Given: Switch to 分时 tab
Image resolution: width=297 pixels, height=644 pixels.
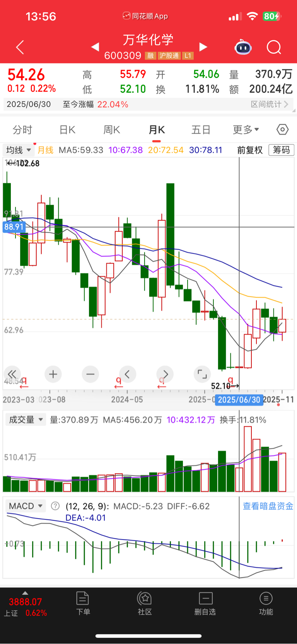Looking at the screenshot, I should (x=22, y=129).
